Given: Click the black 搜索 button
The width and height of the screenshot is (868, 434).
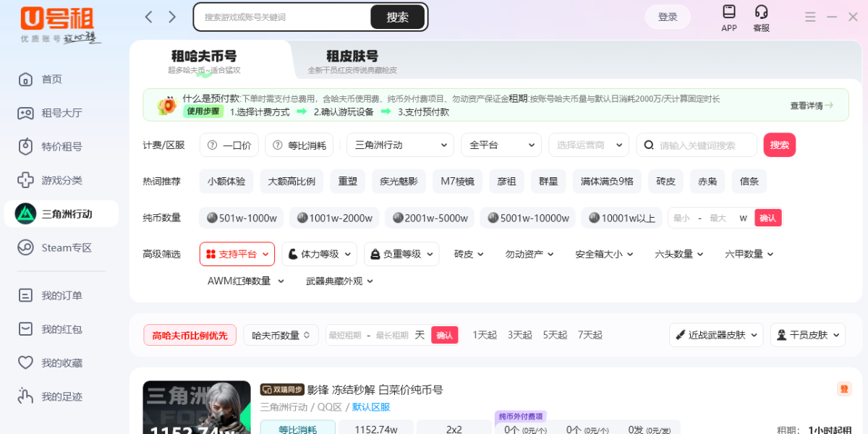Looking at the screenshot, I should click(397, 17).
